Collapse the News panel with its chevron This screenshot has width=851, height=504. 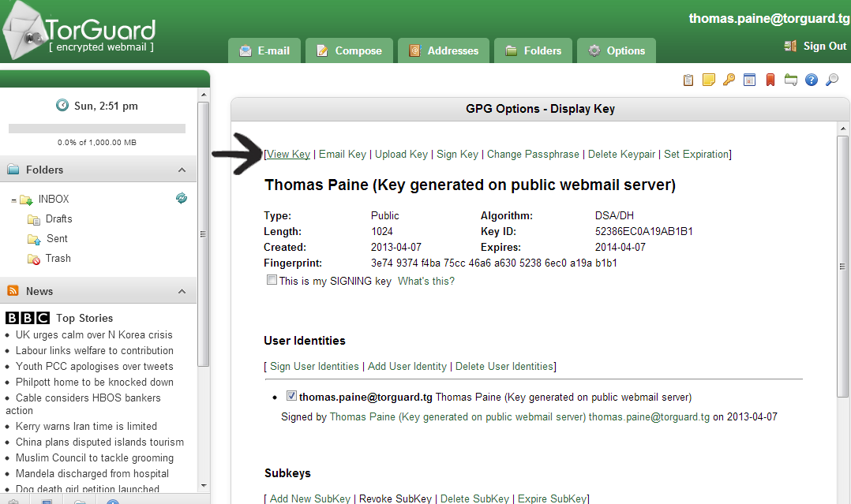coord(182,291)
